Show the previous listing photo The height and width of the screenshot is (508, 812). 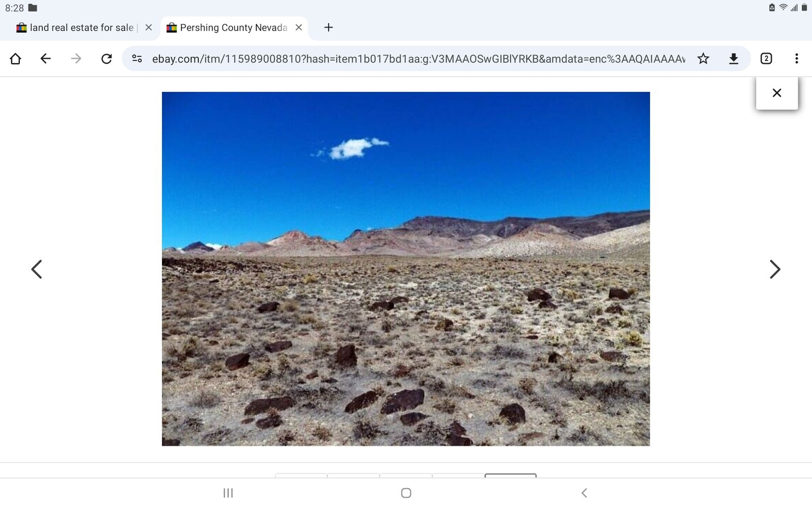[37, 269]
